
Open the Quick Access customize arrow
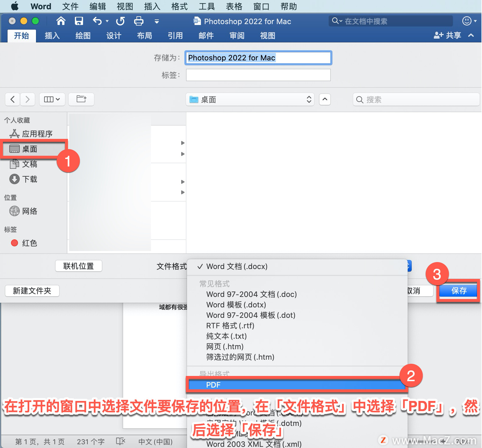click(x=157, y=21)
